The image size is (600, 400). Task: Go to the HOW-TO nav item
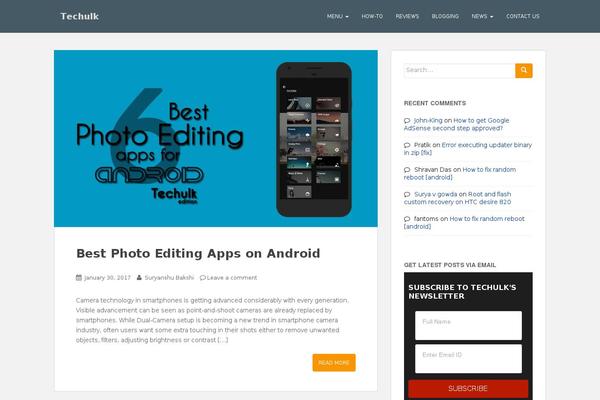pyautogui.click(x=372, y=16)
